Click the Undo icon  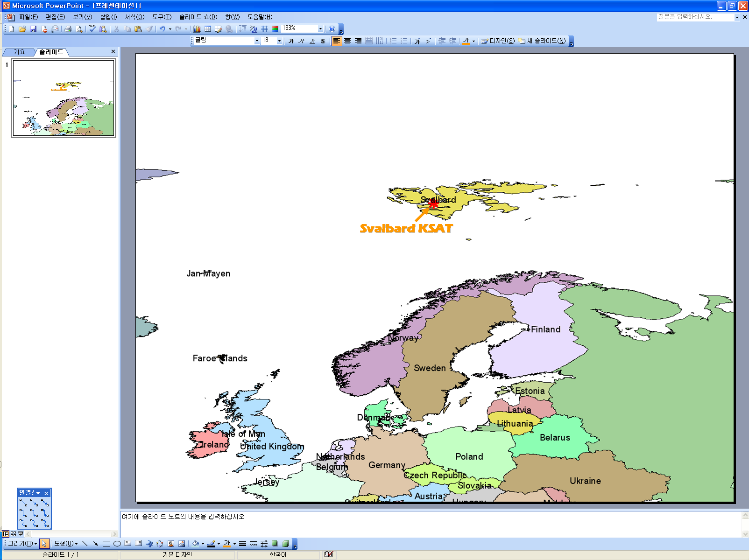(162, 29)
